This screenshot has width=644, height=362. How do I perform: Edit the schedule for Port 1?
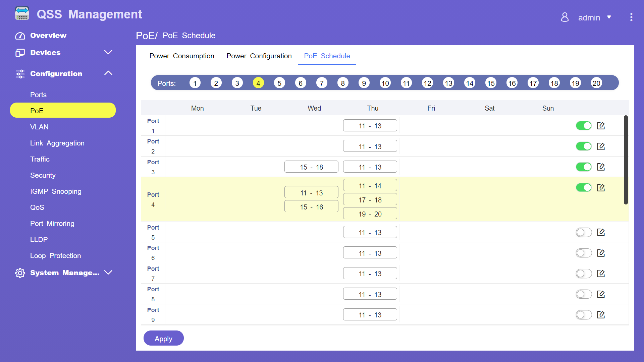click(601, 126)
